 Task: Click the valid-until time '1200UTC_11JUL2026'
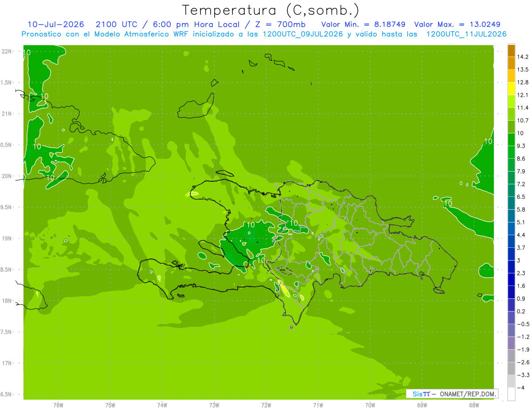tap(466, 34)
